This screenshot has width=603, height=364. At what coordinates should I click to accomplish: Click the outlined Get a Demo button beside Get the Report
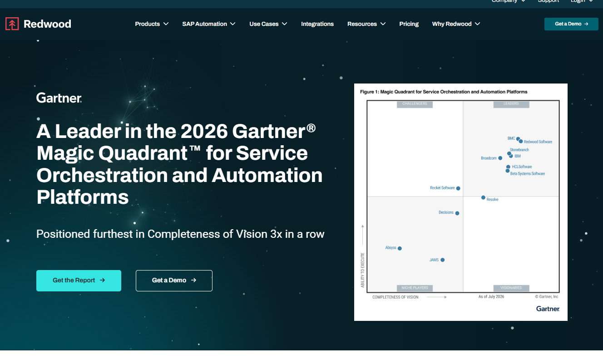tap(174, 280)
